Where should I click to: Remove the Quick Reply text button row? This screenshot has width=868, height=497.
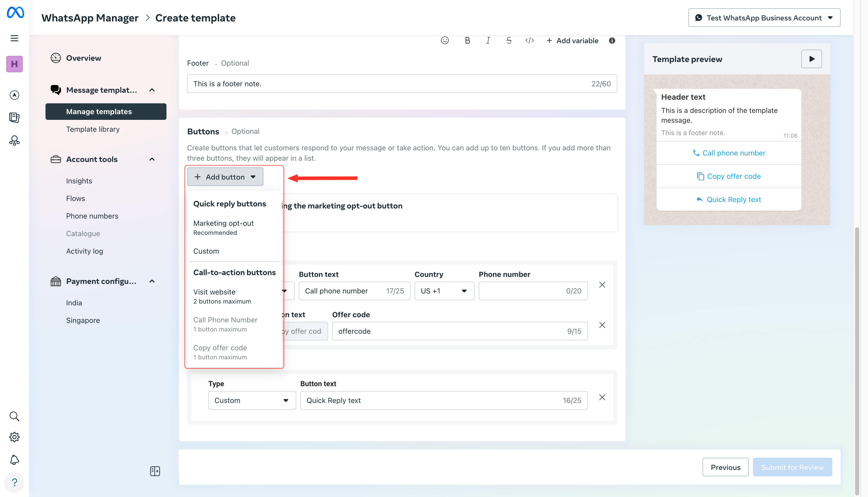pyautogui.click(x=602, y=397)
